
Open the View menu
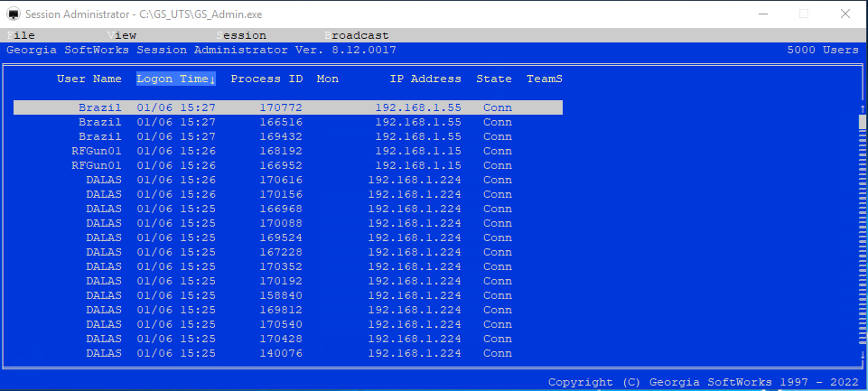point(122,35)
